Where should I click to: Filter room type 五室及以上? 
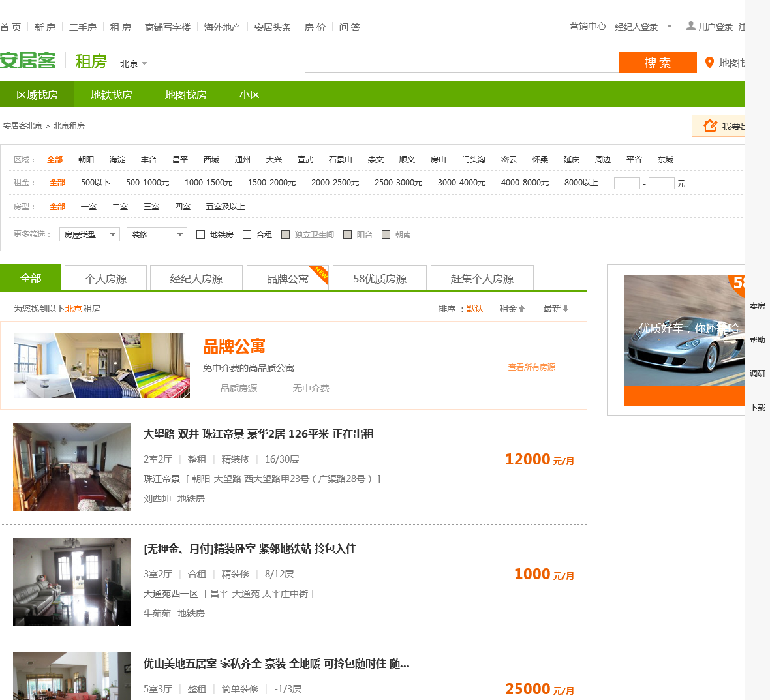click(x=225, y=207)
